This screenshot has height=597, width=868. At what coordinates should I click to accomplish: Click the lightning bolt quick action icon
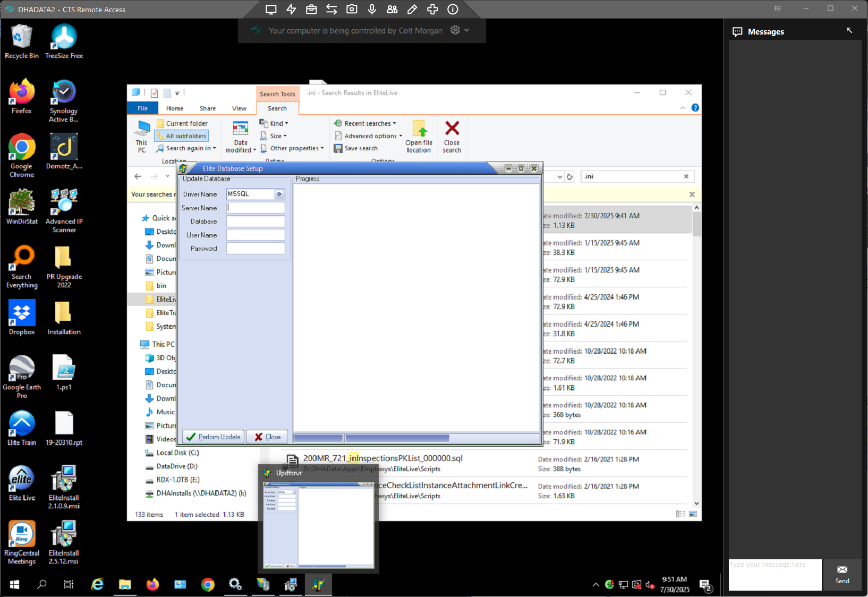[x=291, y=9]
